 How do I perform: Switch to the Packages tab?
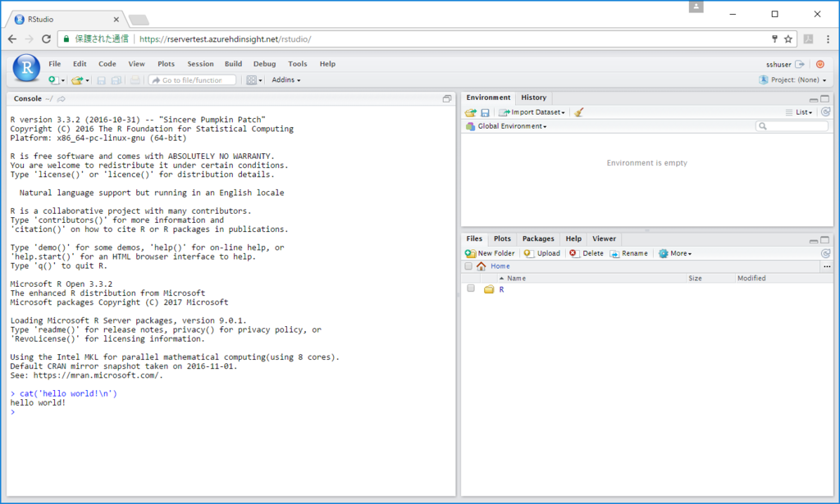[x=538, y=238]
